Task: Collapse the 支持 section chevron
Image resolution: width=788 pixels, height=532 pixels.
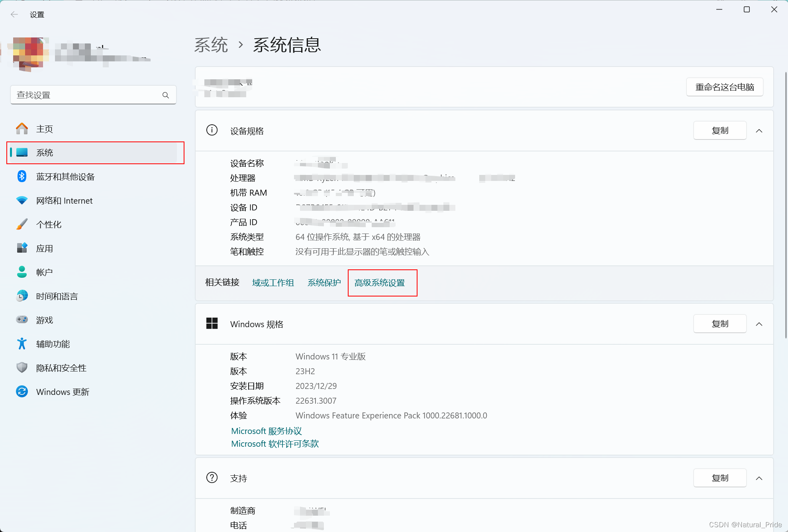Action: (x=759, y=478)
